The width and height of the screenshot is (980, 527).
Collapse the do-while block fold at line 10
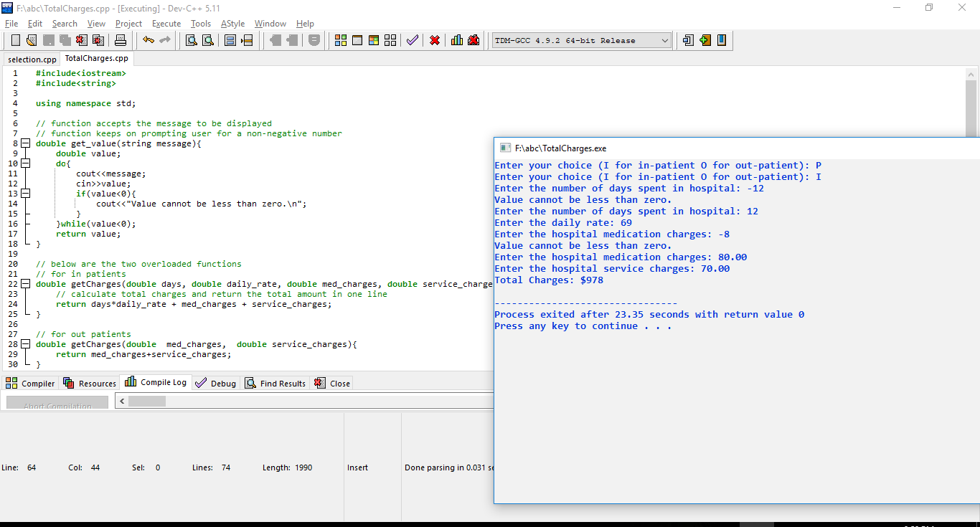tap(26, 163)
